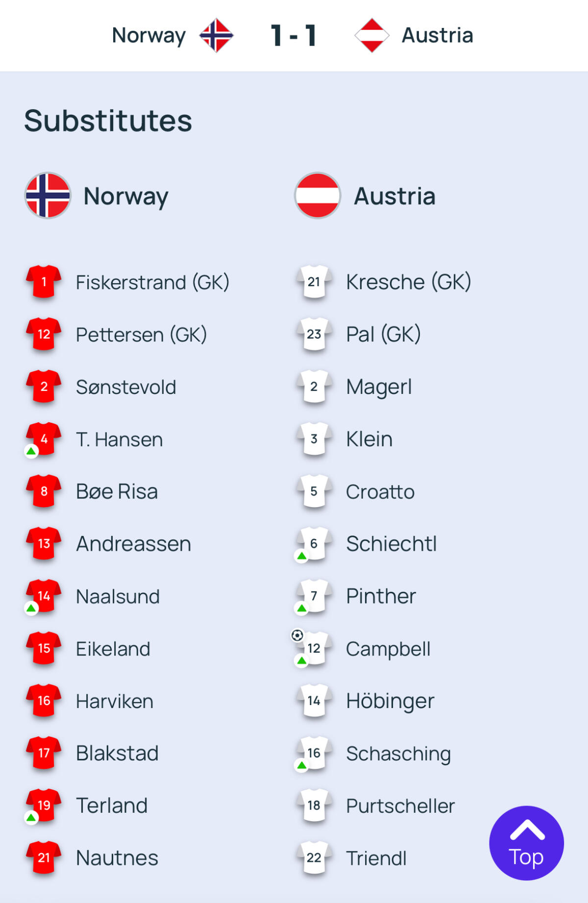The width and height of the screenshot is (588, 903).
Task: Open Purtscheller's player entry
Action: 400,806
